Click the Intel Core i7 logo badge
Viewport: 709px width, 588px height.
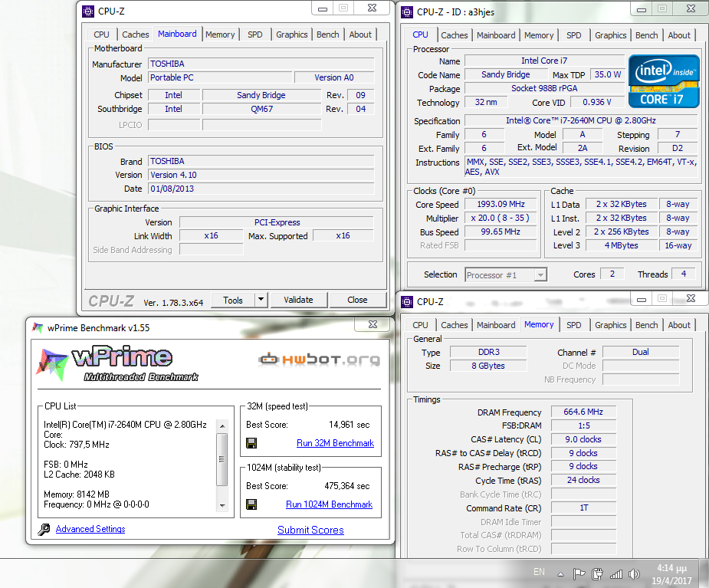pos(664,80)
